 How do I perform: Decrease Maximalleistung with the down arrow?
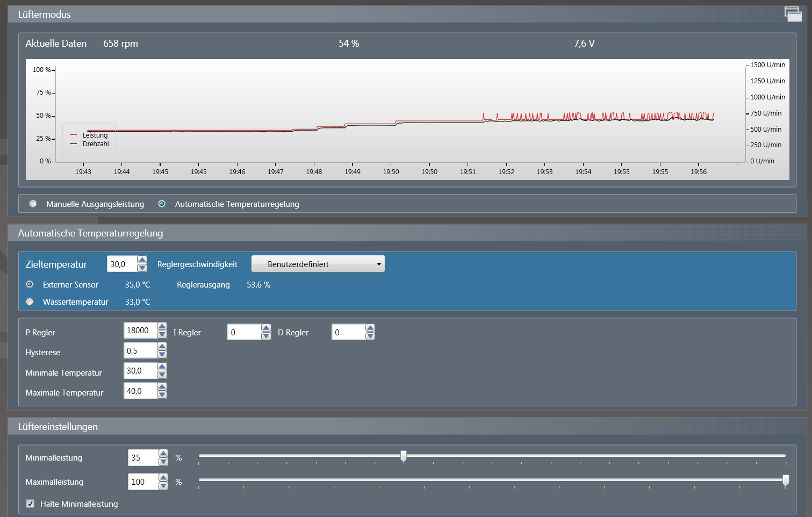163,486
